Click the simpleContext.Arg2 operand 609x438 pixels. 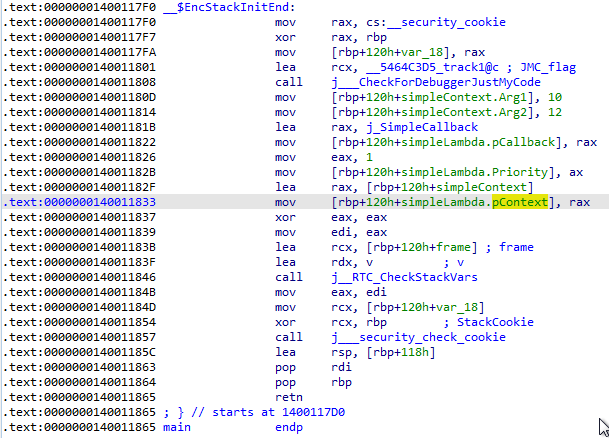[443, 112]
